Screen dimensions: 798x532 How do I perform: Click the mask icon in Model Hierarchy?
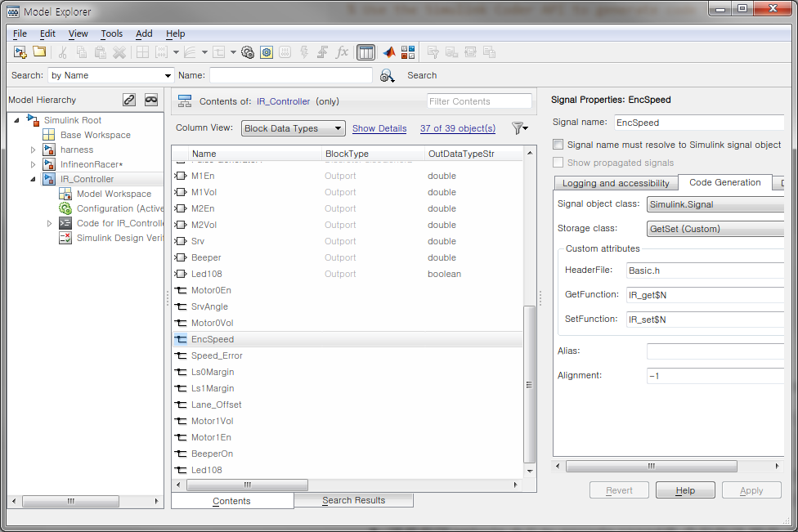point(151,100)
